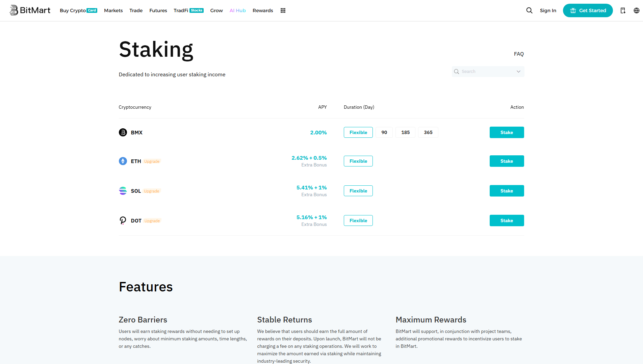Open the Markets menu
The height and width of the screenshot is (364, 643).
pyautogui.click(x=113, y=10)
